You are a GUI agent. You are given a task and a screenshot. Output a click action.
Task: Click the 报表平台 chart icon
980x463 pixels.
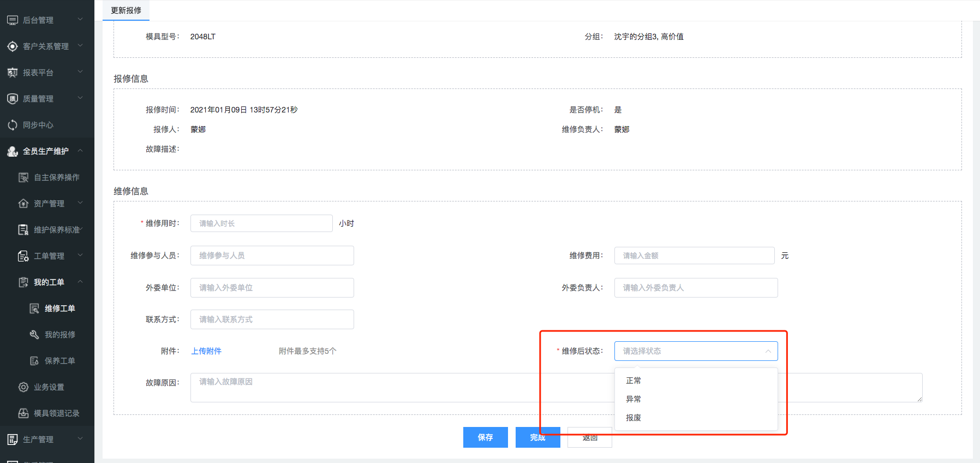point(13,73)
